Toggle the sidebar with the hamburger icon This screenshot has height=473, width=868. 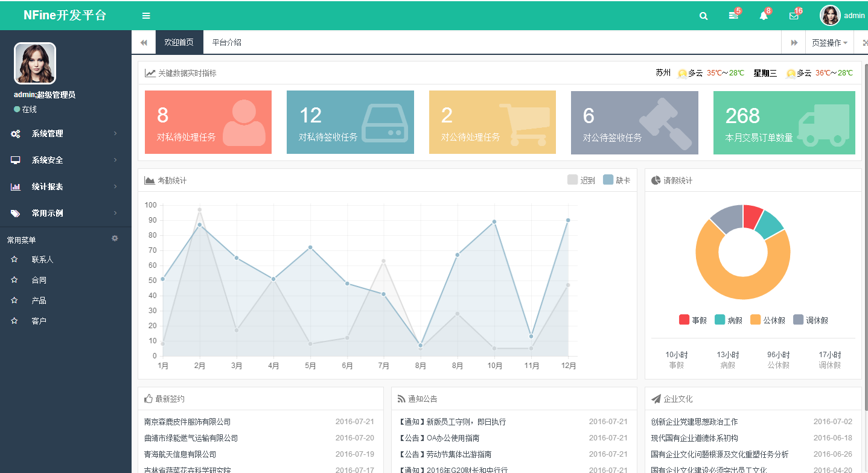[146, 16]
